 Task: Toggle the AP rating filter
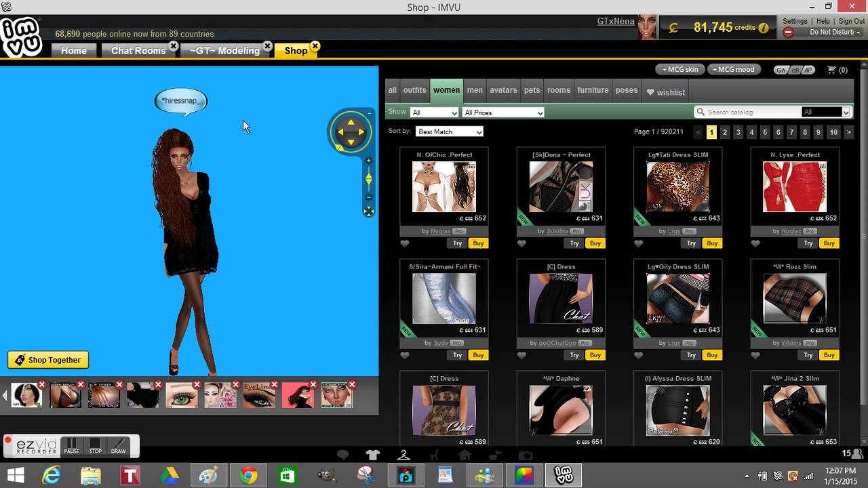pyautogui.click(x=808, y=70)
